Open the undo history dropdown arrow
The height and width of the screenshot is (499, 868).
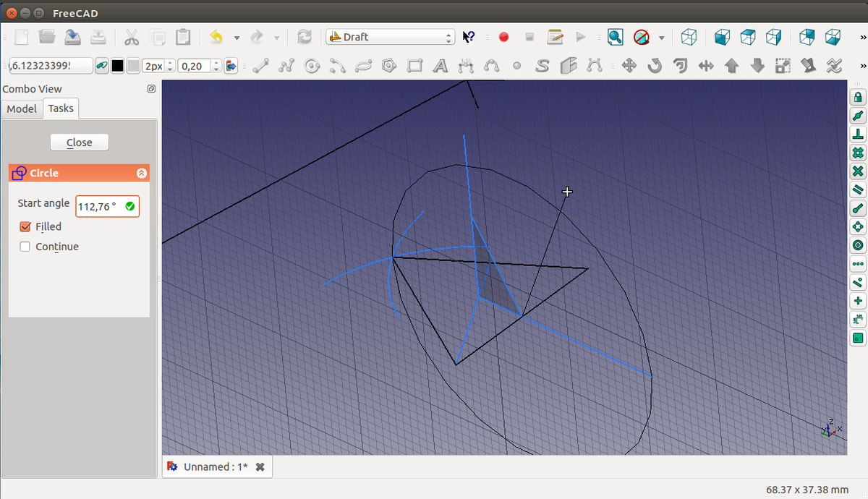[237, 38]
